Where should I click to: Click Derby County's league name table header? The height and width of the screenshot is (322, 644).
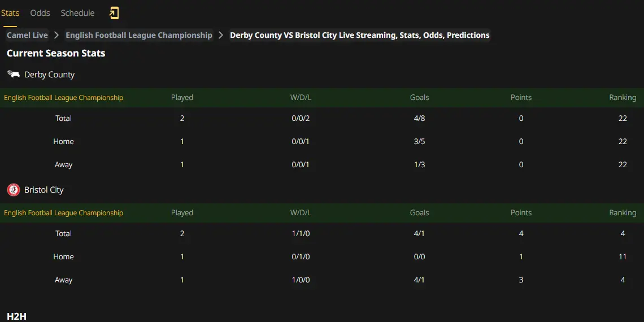pos(64,98)
